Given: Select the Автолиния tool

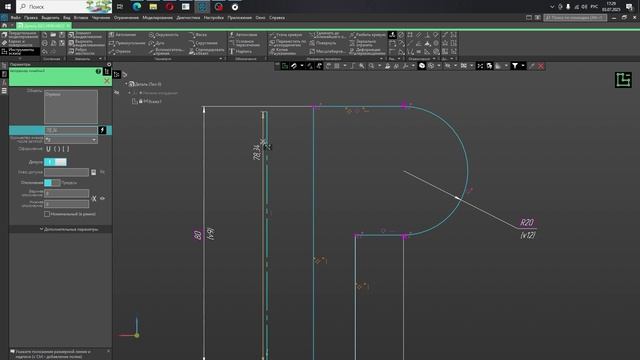Looking at the screenshot, I should coord(122,35).
